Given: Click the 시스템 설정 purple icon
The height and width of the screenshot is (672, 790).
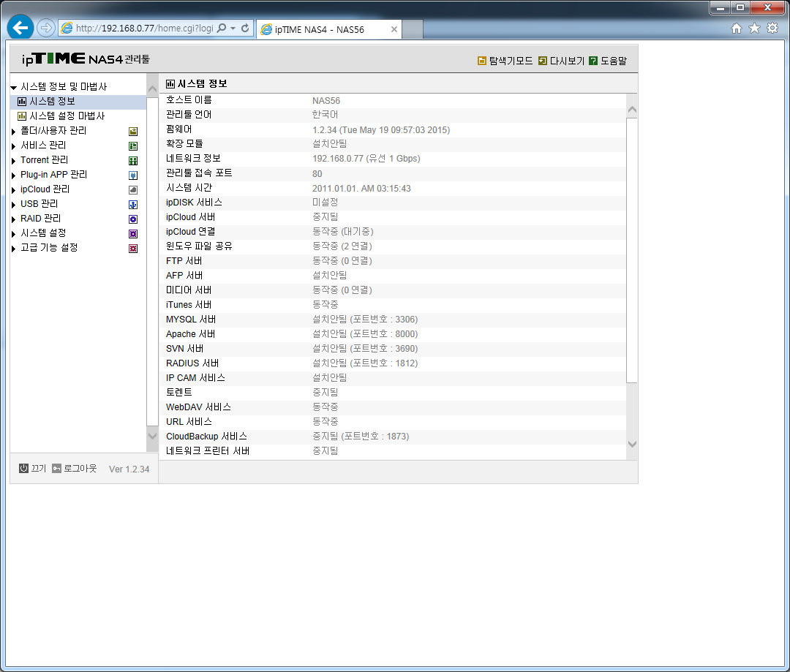Looking at the screenshot, I should tap(133, 234).
